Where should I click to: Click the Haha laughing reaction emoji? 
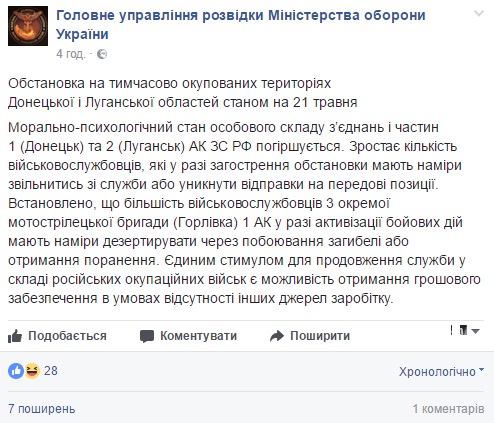pos(32,371)
